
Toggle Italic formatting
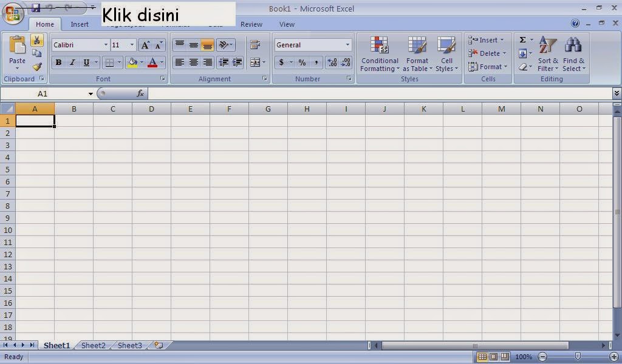(72, 62)
